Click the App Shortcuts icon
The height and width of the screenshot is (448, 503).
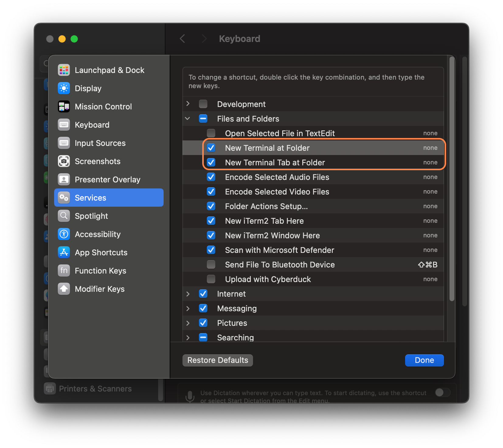click(x=64, y=253)
